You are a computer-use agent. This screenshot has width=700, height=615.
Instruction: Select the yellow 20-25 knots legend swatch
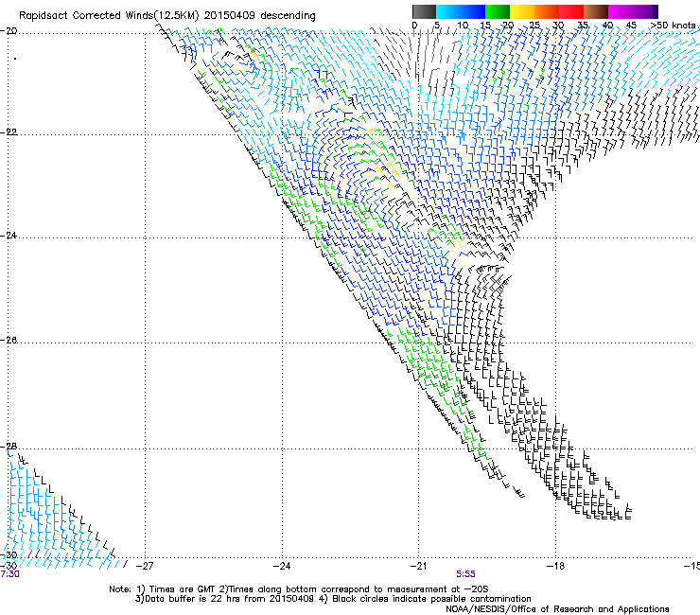coord(522,11)
